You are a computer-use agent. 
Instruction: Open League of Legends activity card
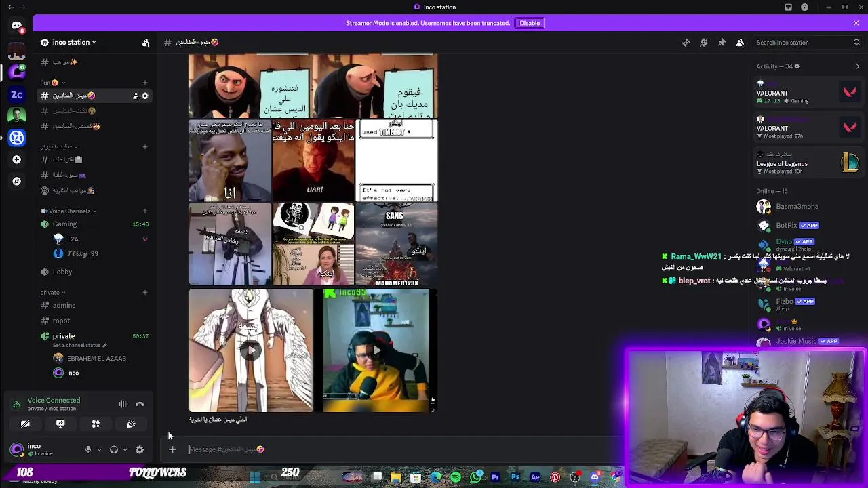tap(808, 163)
